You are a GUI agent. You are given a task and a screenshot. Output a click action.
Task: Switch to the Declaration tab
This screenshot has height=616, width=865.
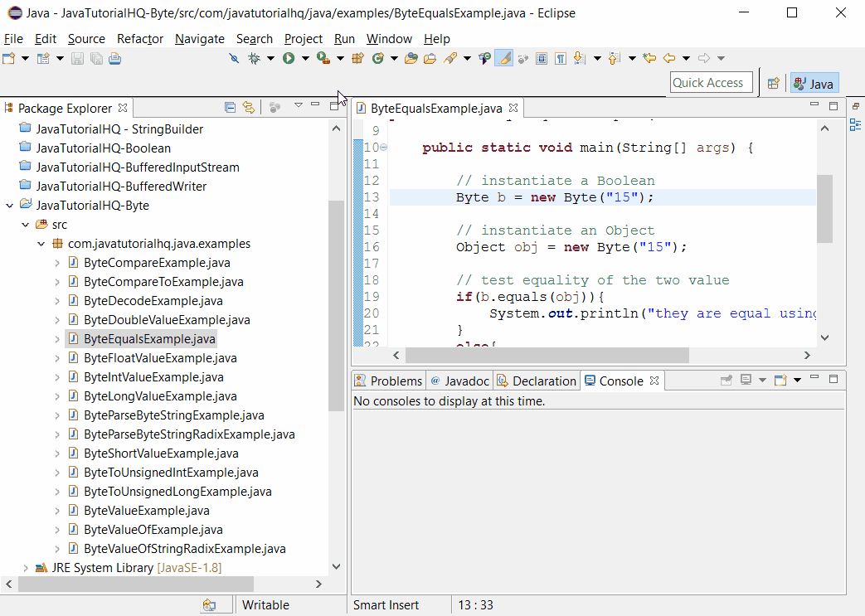click(x=537, y=381)
